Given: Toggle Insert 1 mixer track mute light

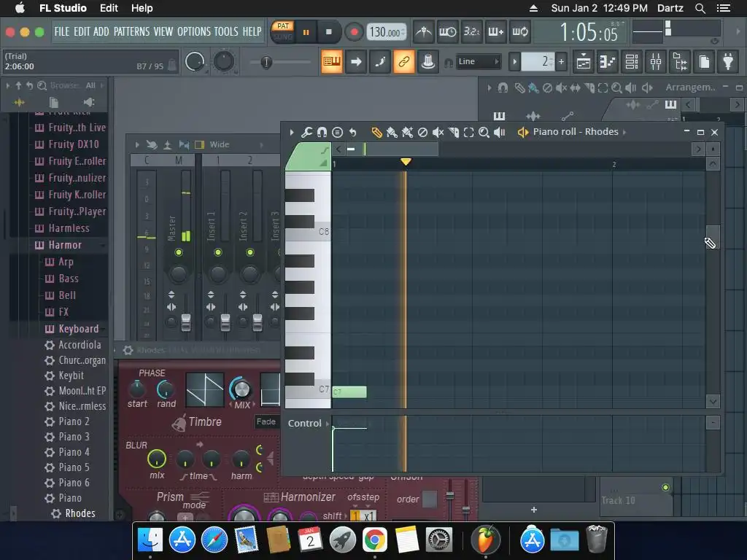Looking at the screenshot, I should [x=217, y=252].
